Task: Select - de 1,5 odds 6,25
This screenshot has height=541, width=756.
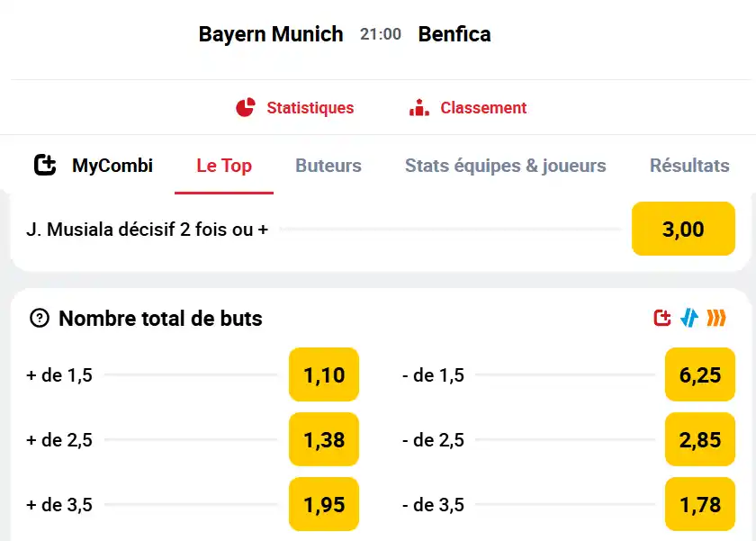Action: (700, 374)
